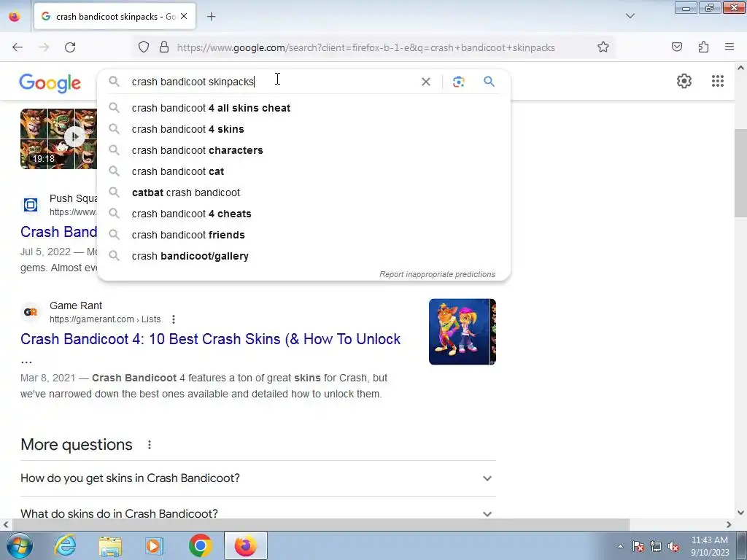Select suggestion 'crash bandicoot 4 skins'
This screenshot has width=747, height=560.
click(303, 129)
